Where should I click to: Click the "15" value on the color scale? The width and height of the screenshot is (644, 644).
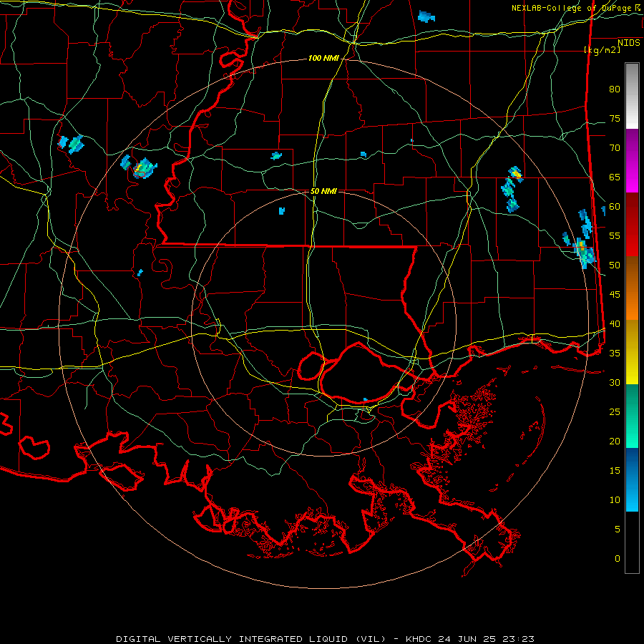pos(615,471)
